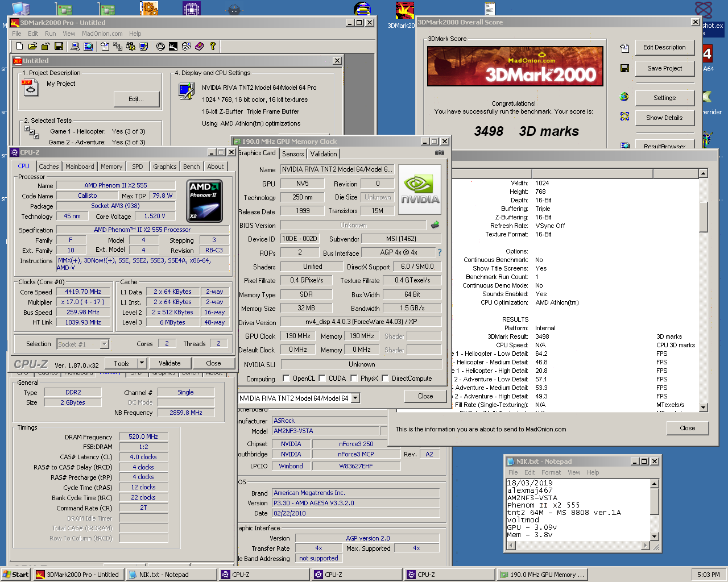Click the yellow question mark help toolbar icon
728x582 pixels.
[213, 46]
